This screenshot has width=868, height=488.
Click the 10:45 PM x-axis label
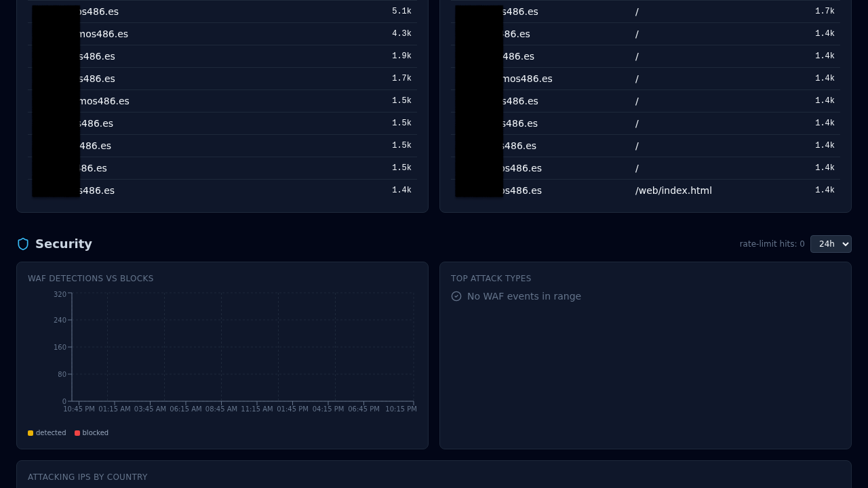point(79,409)
